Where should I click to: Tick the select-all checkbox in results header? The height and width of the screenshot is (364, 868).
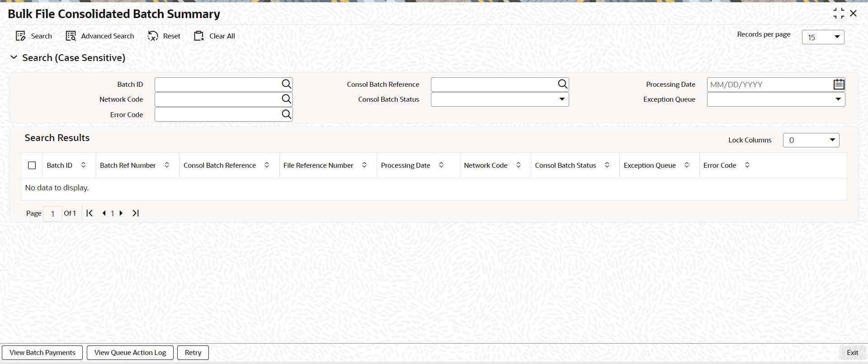(32, 165)
